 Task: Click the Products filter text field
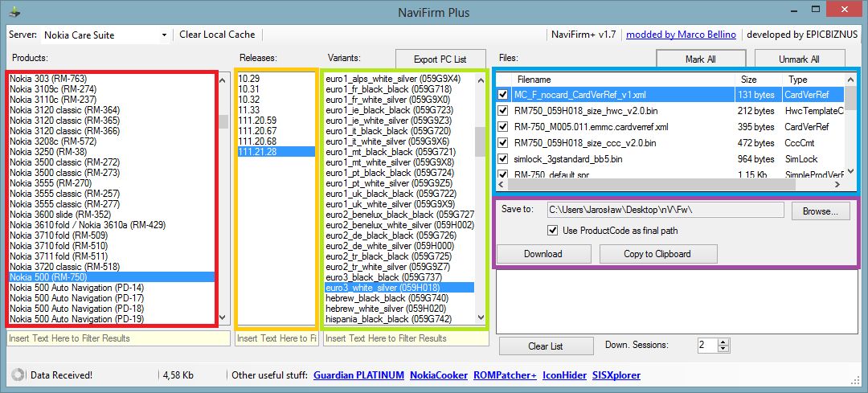[118, 338]
